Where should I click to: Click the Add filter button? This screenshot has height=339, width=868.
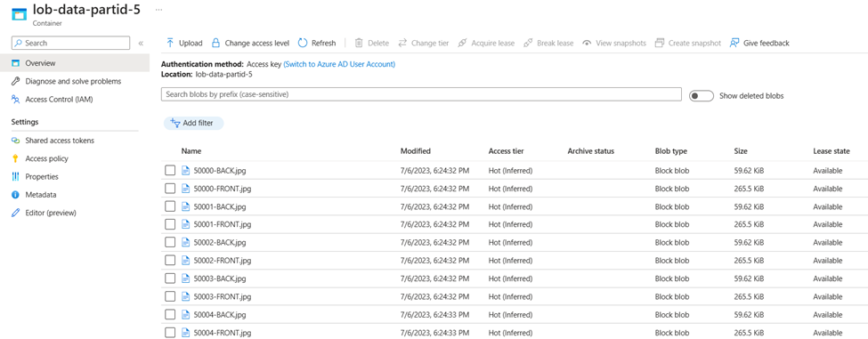coord(194,123)
